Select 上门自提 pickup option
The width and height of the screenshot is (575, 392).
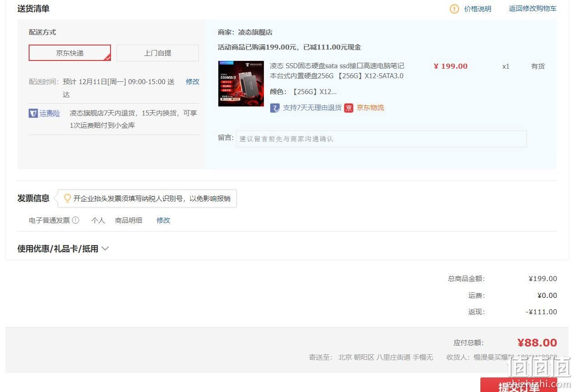[x=157, y=53]
